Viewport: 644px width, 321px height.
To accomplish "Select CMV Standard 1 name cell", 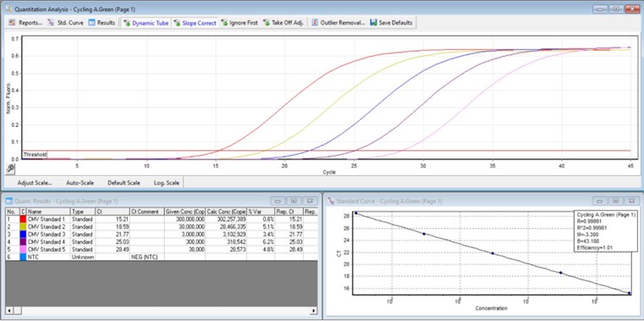I will (x=48, y=219).
